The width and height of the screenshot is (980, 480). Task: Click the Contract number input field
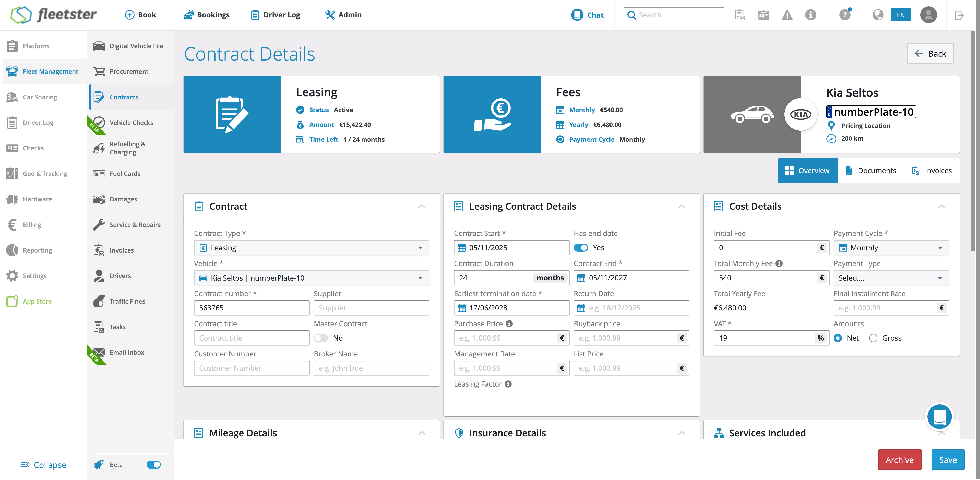click(252, 308)
